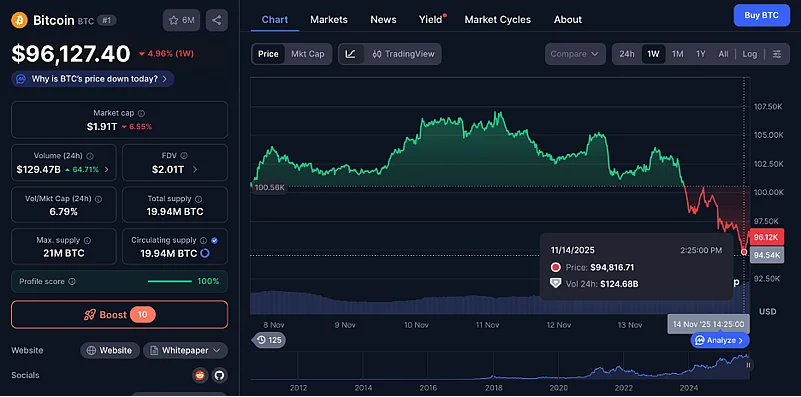Viewport: 801px width, 397px height.
Task: Click the circulating supply progress ring icon
Action: (205, 253)
